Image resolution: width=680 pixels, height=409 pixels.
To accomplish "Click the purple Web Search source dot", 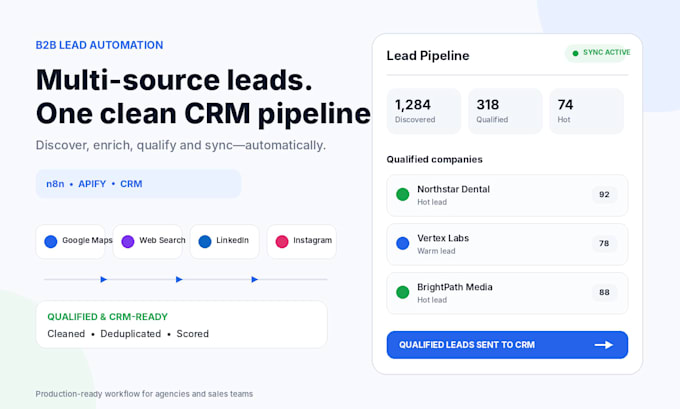I will point(128,242).
